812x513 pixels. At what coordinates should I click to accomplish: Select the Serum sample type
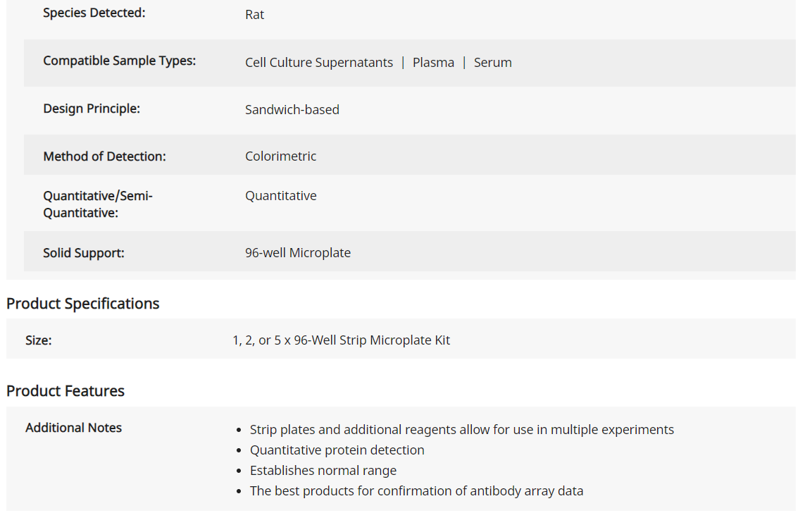(492, 63)
